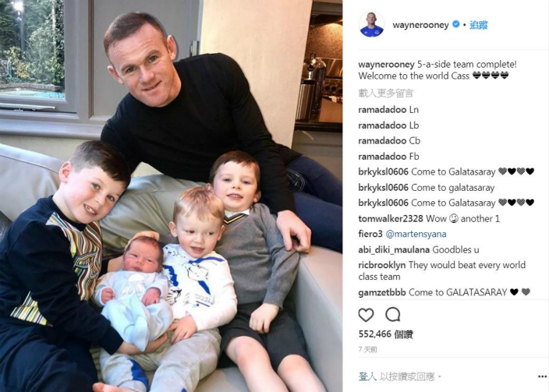The image size is (549, 392).
Task: Open the comment bubble icon
Action: coord(392,315)
